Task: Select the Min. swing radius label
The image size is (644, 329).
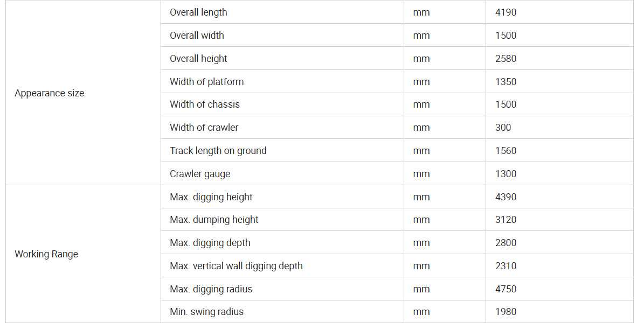Action: (206, 312)
